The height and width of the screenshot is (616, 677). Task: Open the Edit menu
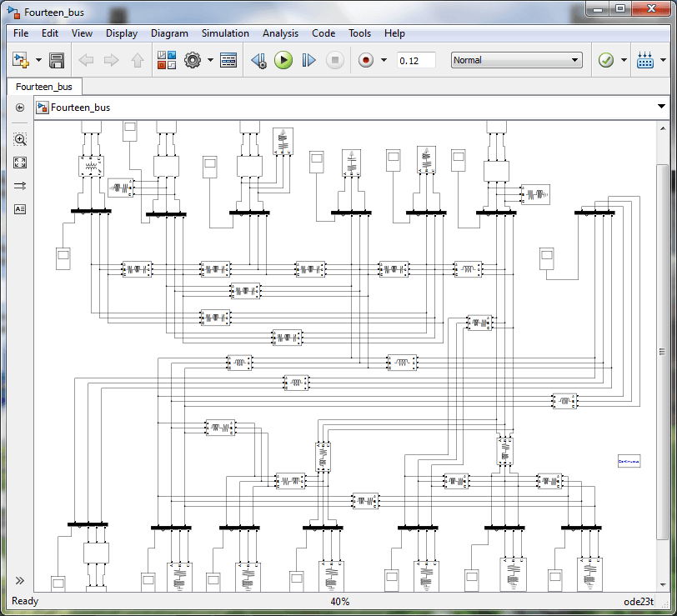pyautogui.click(x=50, y=33)
